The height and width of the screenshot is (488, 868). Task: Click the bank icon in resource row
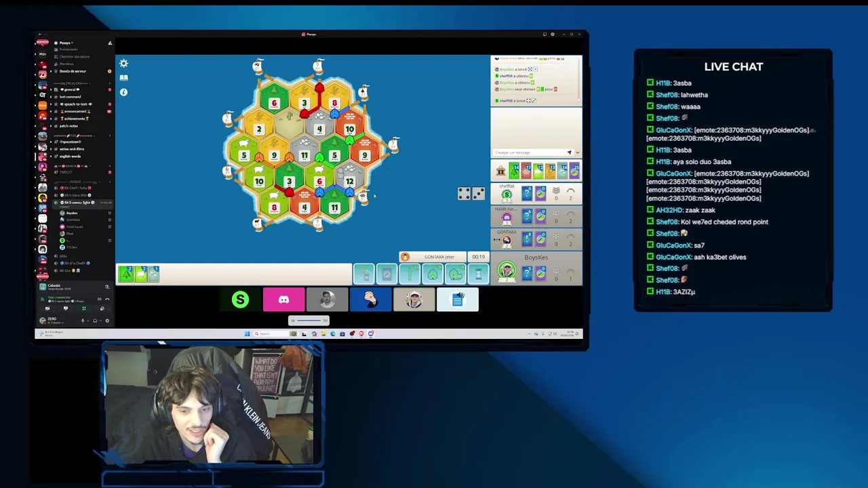tap(500, 171)
